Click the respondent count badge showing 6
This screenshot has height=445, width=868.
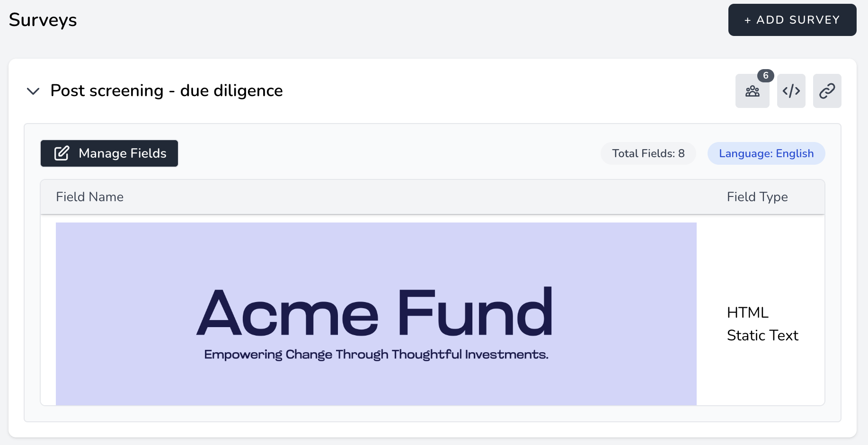[766, 76]
